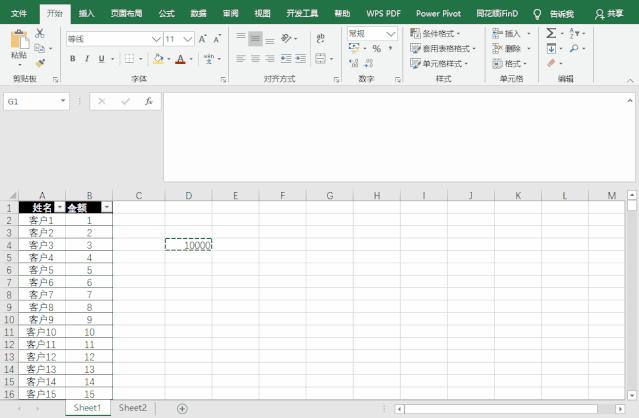This screenshot has height=418, width=639.
Task: Click the AutoSum sigma icon
Action: click(x=551, y=33)
